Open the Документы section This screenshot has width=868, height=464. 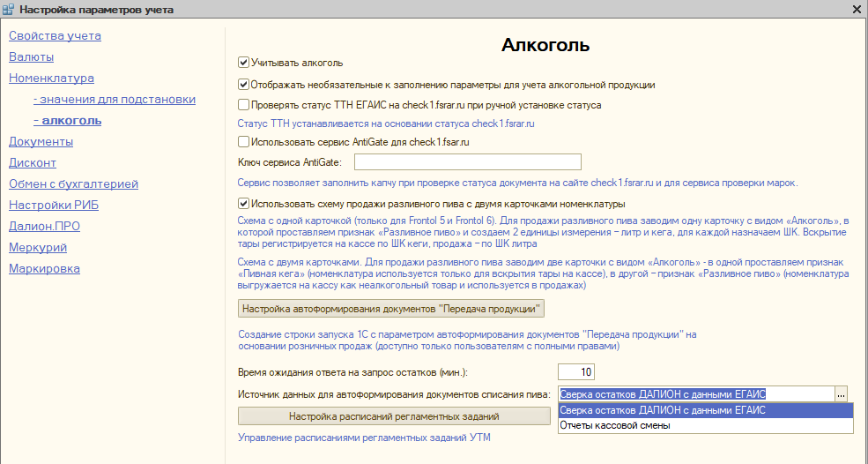pyautogui.click(x=41, y=142)
